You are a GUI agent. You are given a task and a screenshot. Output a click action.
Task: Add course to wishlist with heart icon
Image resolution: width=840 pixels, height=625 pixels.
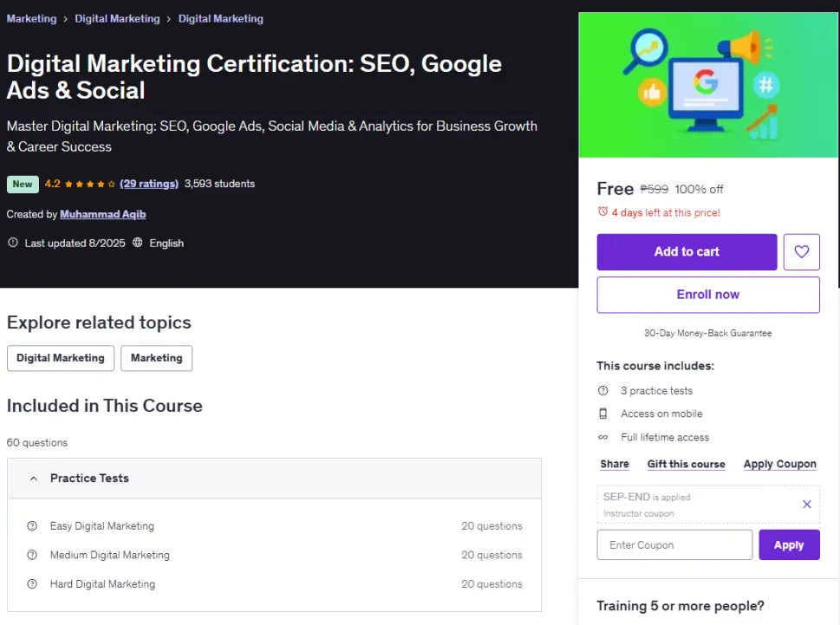click(x=802, y=251)
